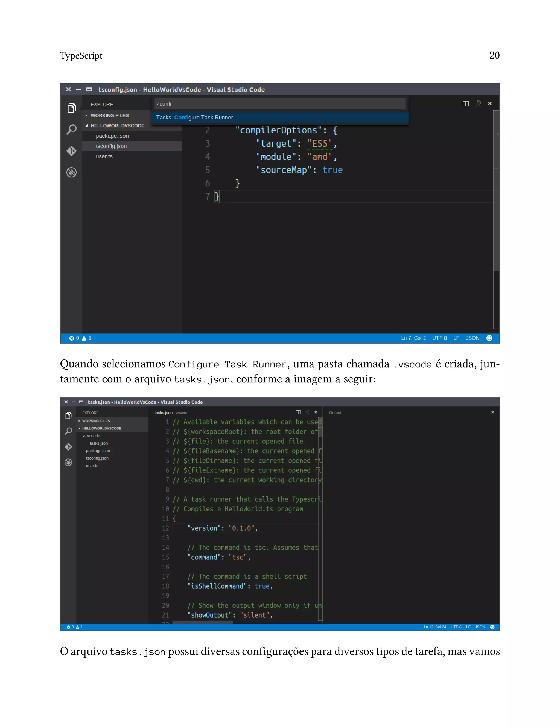Image resolution: width=560 pixels, height=728 pixels.
Task: Click "sourceMap" key in tsconfig.json
Action: tap(284, 170)
